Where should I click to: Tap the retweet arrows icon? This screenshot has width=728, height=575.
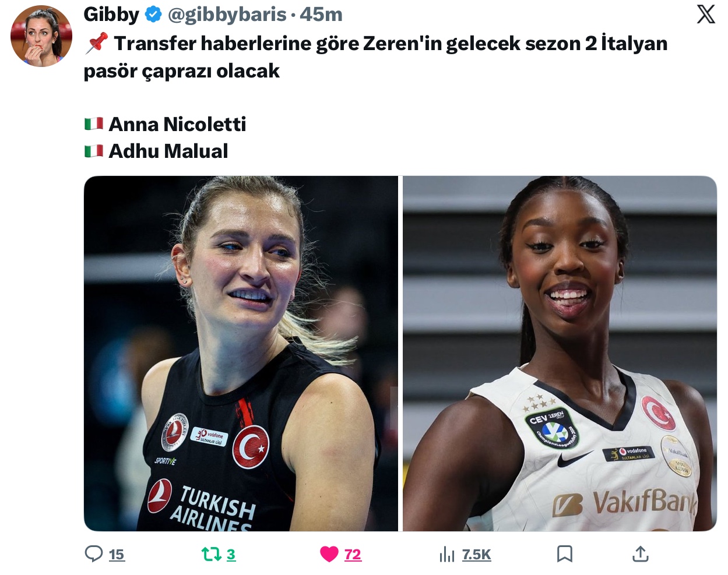tap(211, 554)
